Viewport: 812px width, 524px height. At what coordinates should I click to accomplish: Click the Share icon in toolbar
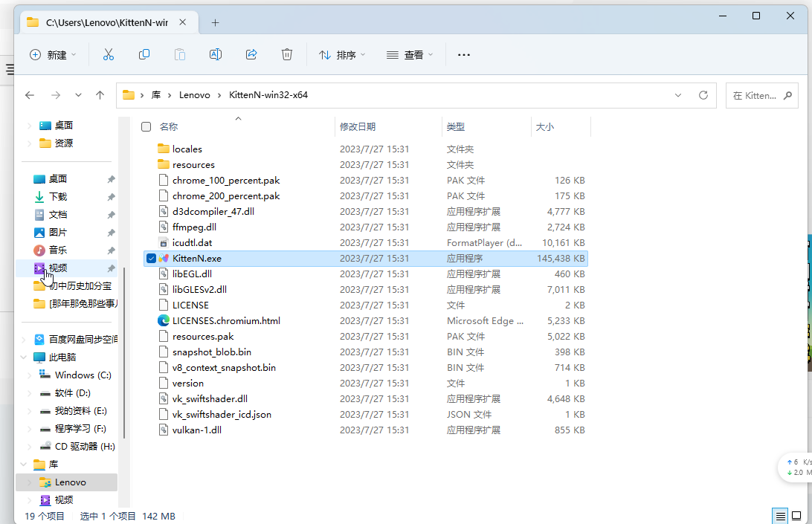click(x=251, y=54)
